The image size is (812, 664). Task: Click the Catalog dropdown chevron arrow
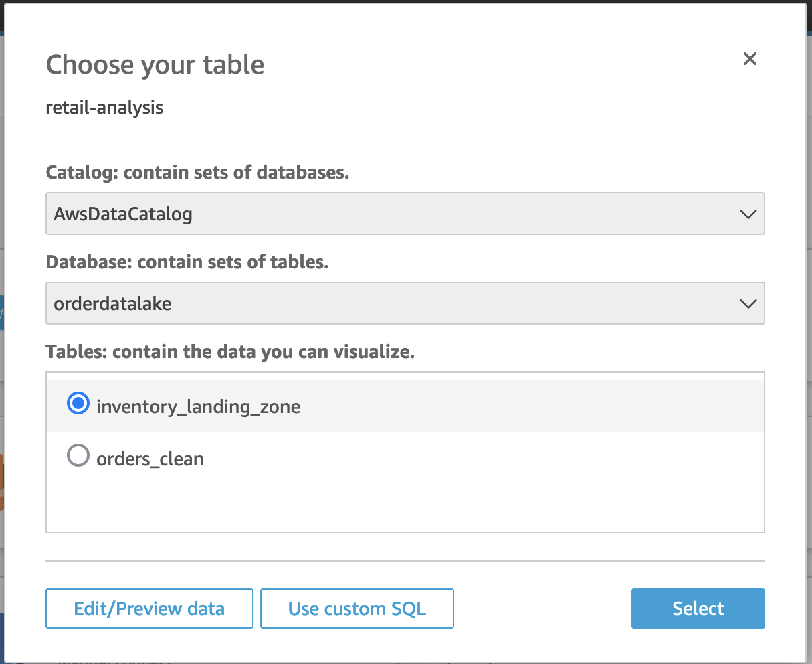point(748,214)
